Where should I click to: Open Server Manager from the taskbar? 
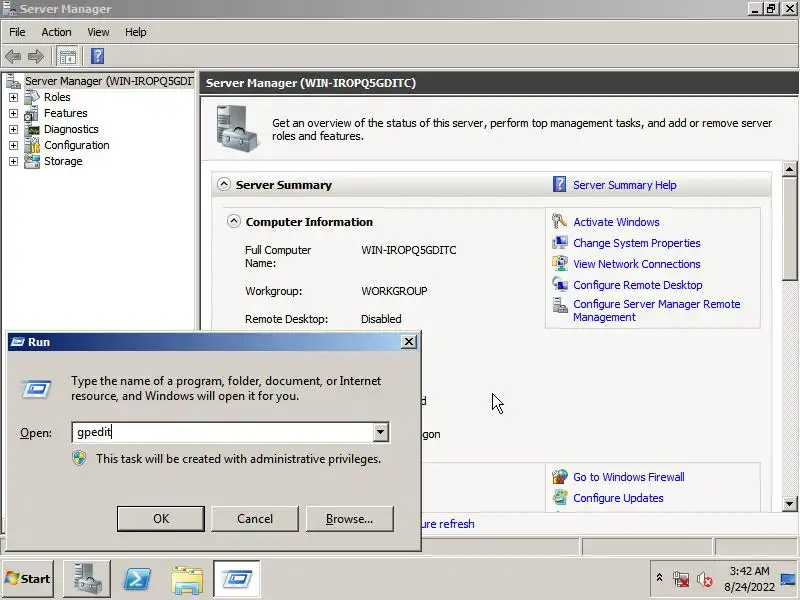86,579
